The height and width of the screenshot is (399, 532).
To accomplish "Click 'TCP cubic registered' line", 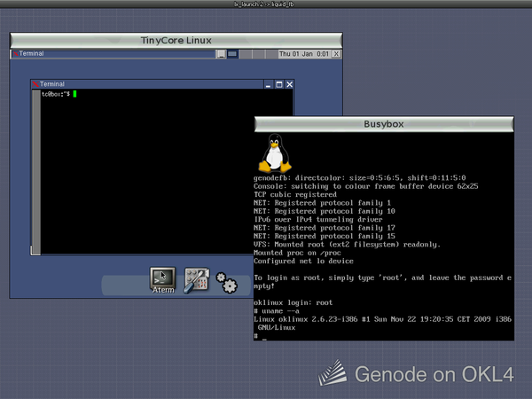I will [x=295, y=194].
